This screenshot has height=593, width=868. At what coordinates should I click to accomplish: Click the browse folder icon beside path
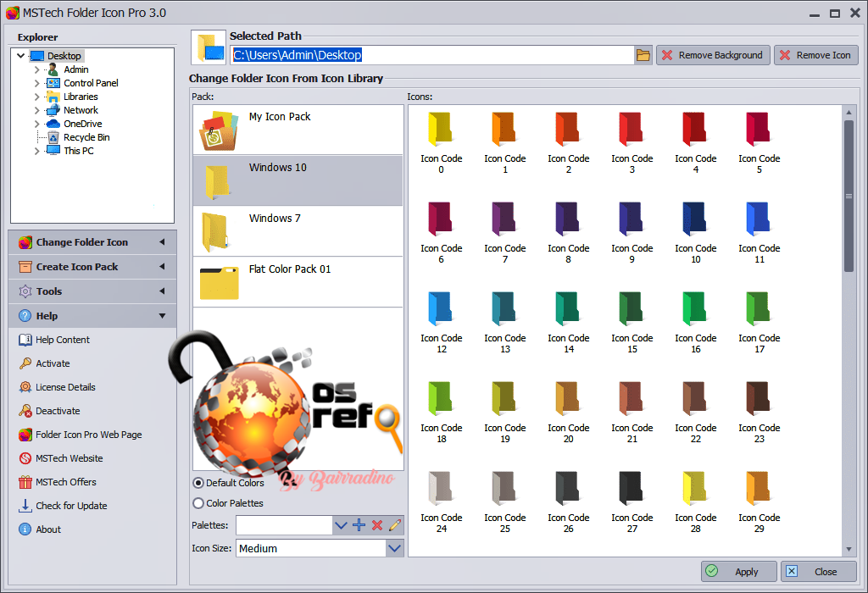643,55
